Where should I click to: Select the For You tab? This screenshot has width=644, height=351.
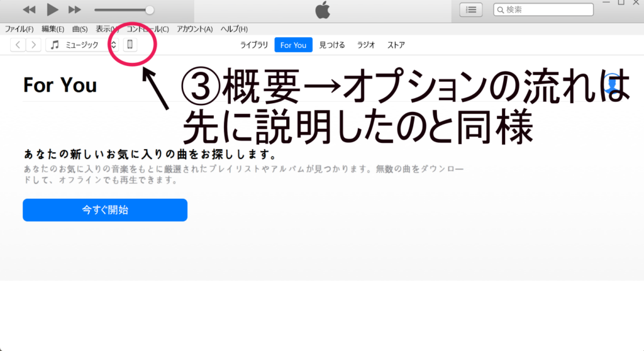(293, 45)
